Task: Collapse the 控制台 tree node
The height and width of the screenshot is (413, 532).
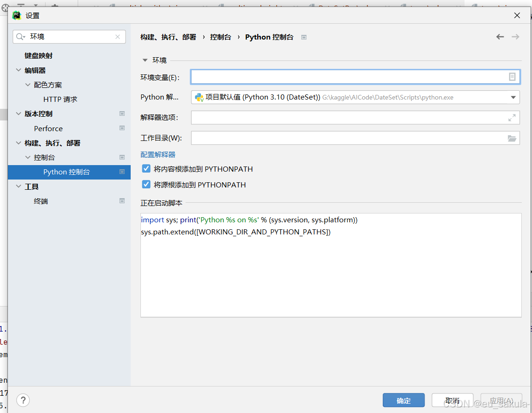Action: [28, 157]
